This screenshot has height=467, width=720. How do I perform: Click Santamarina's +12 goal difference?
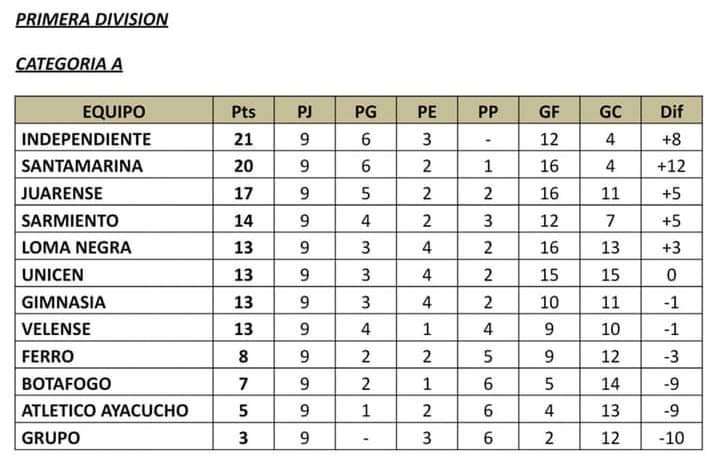(x=671, y=165)
